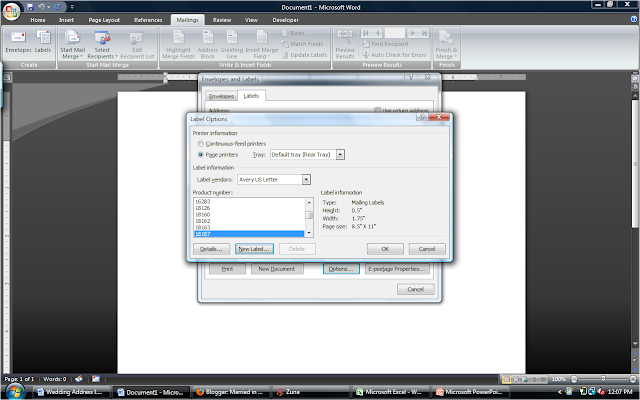Image resolution: width=640 pixels, height=400 pixels.
Task: Click the zoom slider in status bar
Action: click(603, 379)
